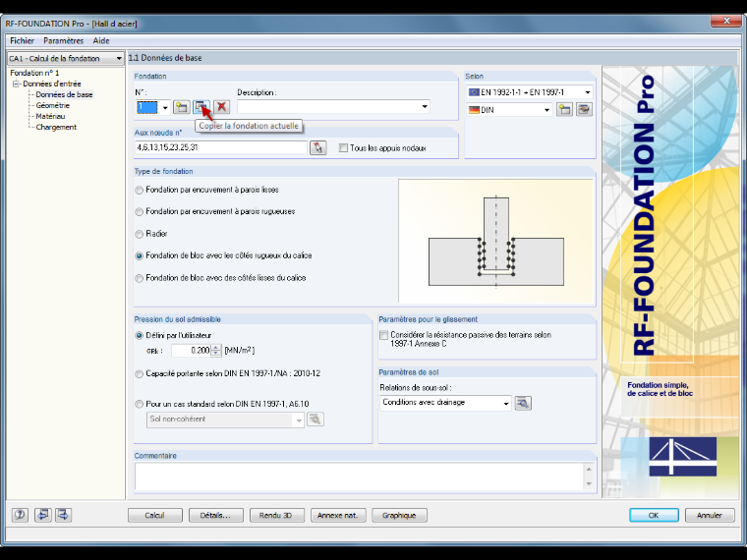Viewport: 747px width, 560px height.
Task: Enable Tous les appuis nodaux checkbox
Action: pyautogui.click(x=343, y=148)
